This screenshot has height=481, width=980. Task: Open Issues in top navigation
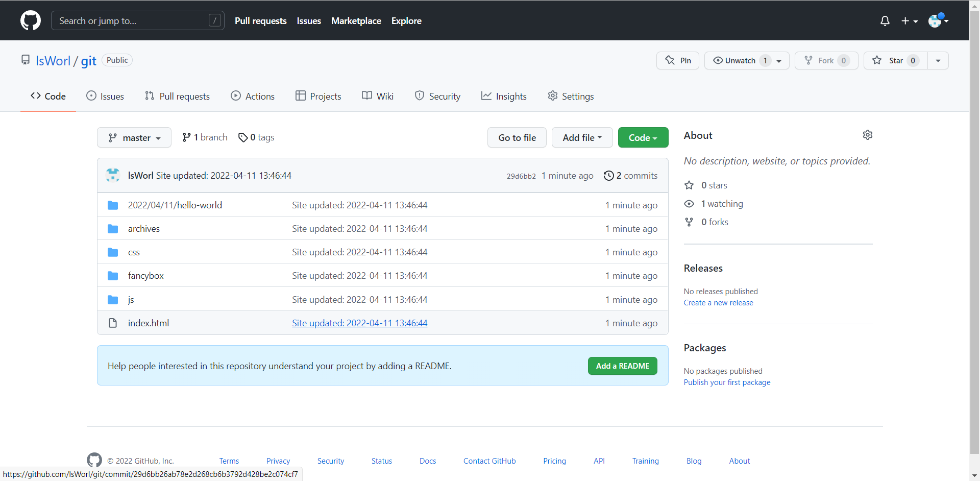tap(309, 21)
